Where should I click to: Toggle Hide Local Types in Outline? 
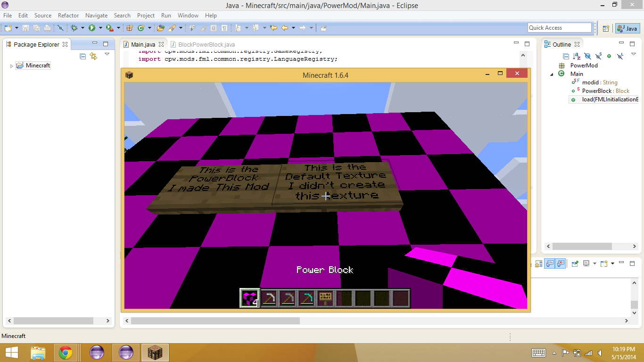point(620,56)
